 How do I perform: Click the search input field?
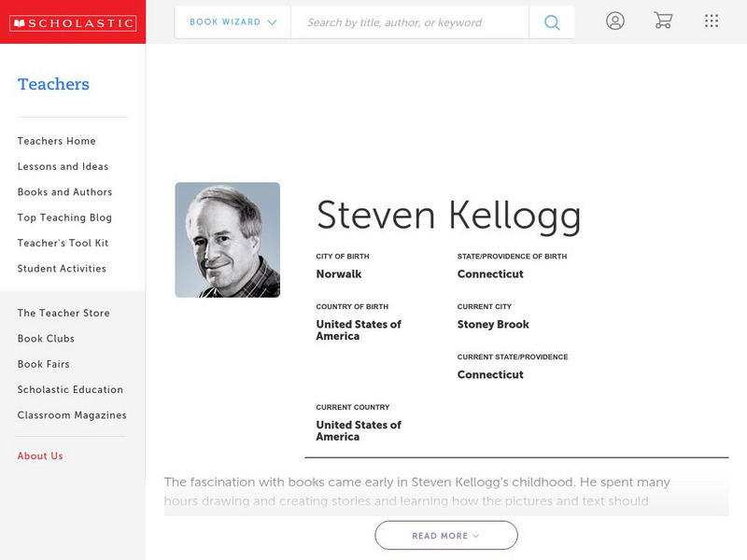409,22
